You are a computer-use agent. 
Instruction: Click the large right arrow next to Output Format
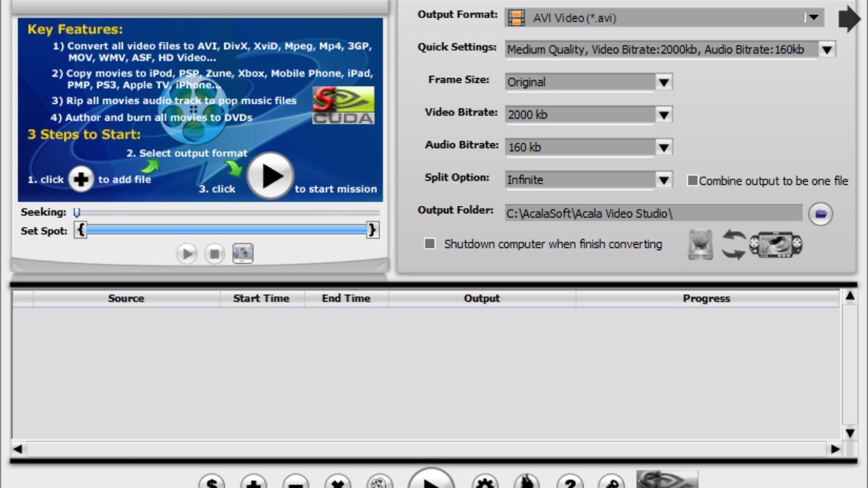click(849, 19)
